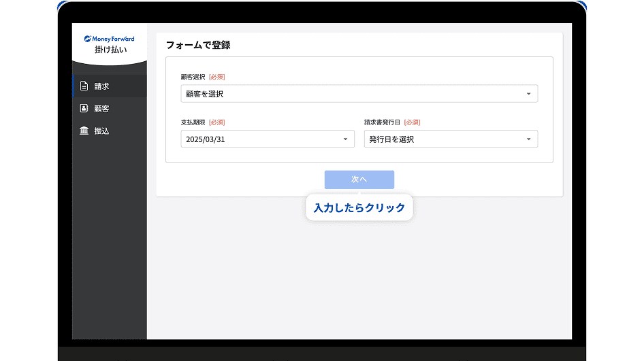Viewport: 644px width, 361px height.
Task: Click the 支払期限 field label
Action: [193, 122]
